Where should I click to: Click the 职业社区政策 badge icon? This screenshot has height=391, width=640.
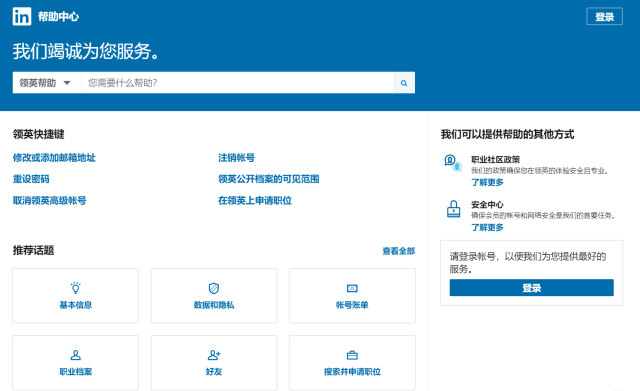point(453,162)
